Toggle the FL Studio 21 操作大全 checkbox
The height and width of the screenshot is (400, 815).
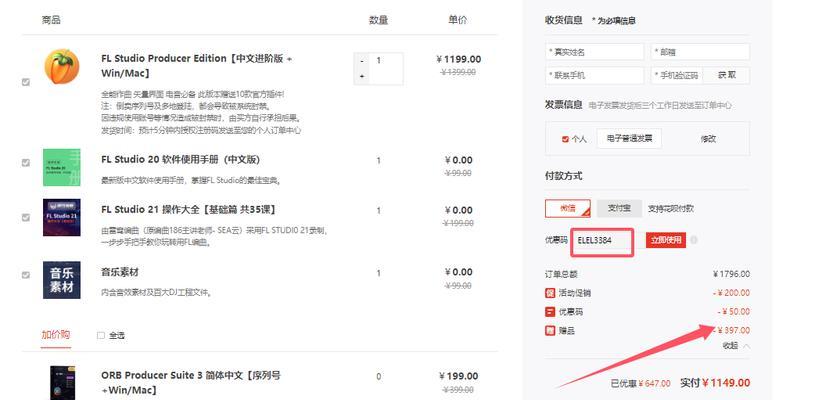pos(25,218)
